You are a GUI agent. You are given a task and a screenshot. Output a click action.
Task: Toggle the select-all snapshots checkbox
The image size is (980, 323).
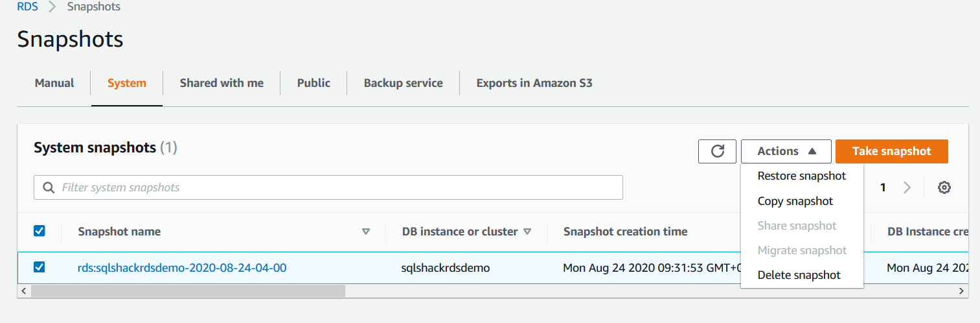coord(39,231)
